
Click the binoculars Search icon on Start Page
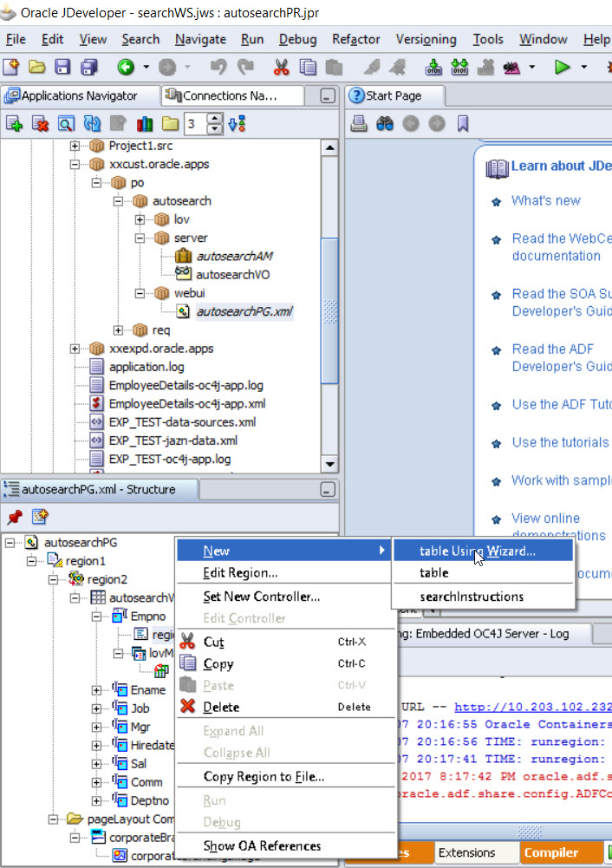coord(385,123)
